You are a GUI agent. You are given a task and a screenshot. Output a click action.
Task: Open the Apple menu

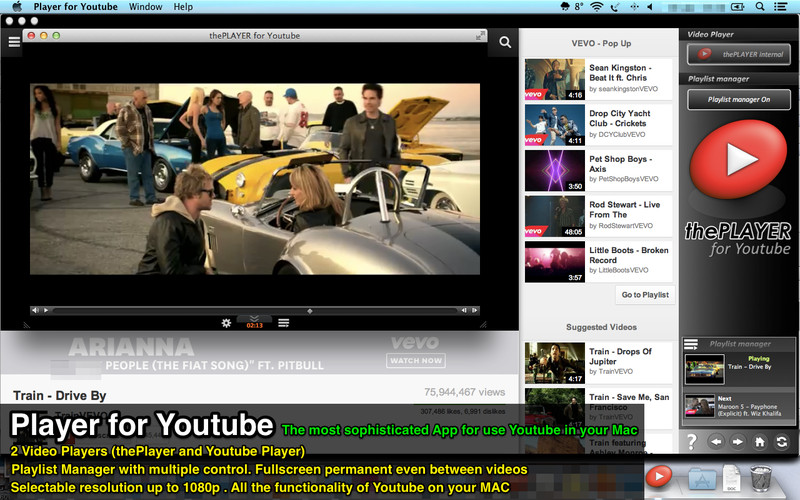(17, 7)
